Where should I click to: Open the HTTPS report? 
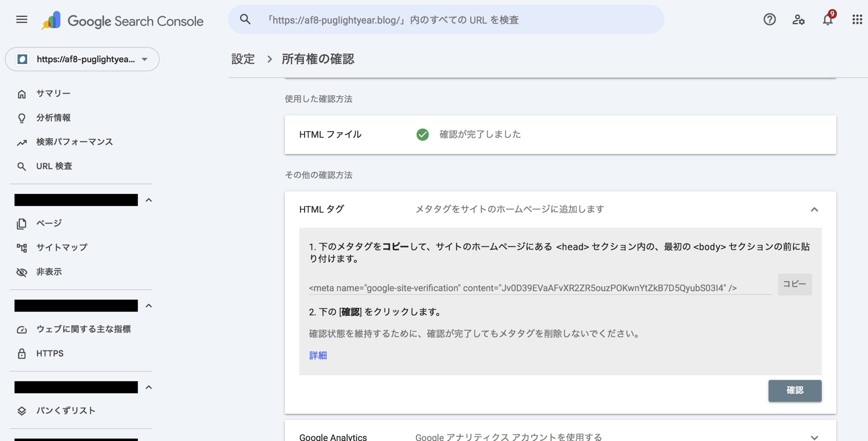50,354
